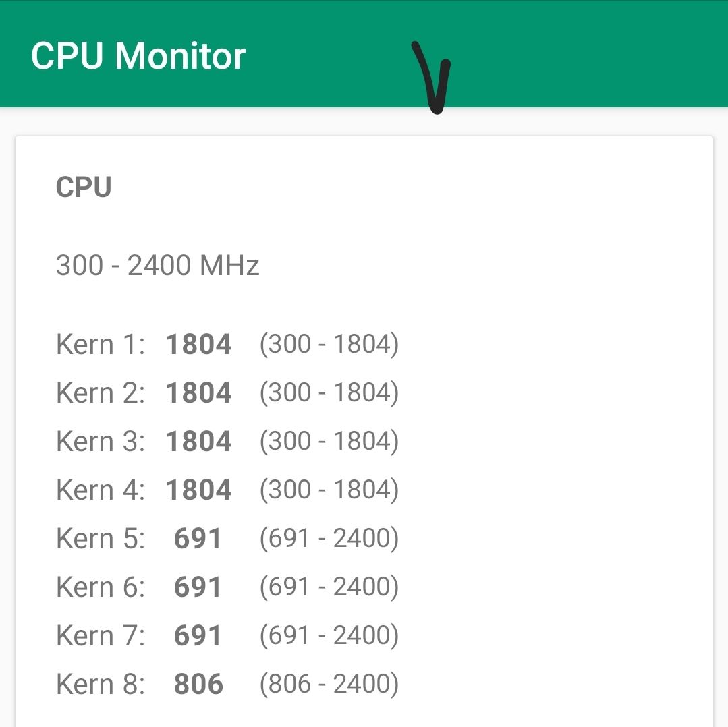Tap the CPU Monitor app title
Image resolution: width=728 pixels, height=727 pixels.
pyautogui.click(x=138, y=56)
